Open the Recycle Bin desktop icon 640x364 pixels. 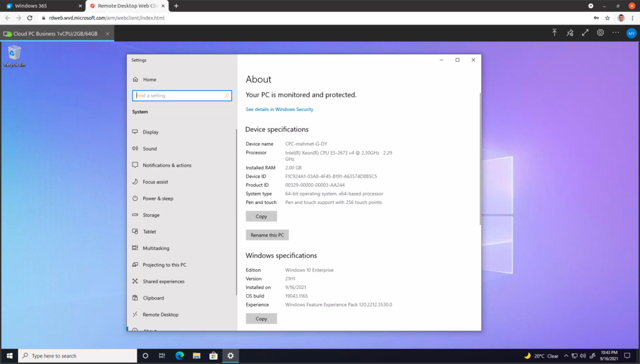[14, 56]
